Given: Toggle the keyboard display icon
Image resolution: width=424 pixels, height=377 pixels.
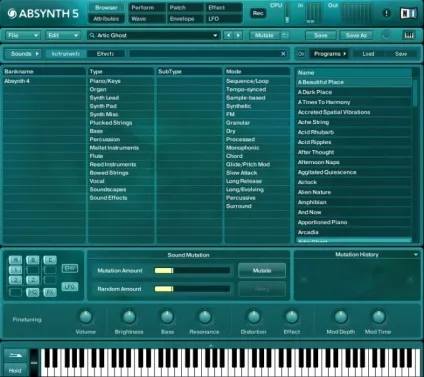Looking at the screenshot, I should click(409, 35).
